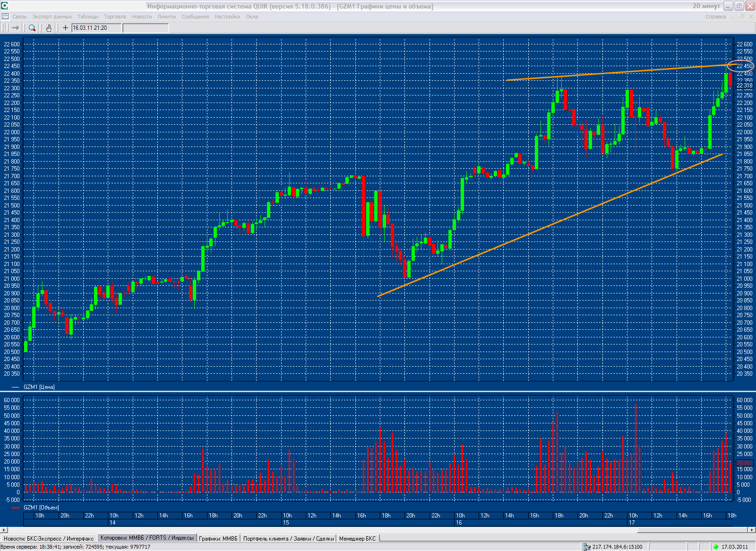The height and width of the screenshot is (551, 756).
Task: Click the key connection icon in toolbar
Action: point(15,28)
